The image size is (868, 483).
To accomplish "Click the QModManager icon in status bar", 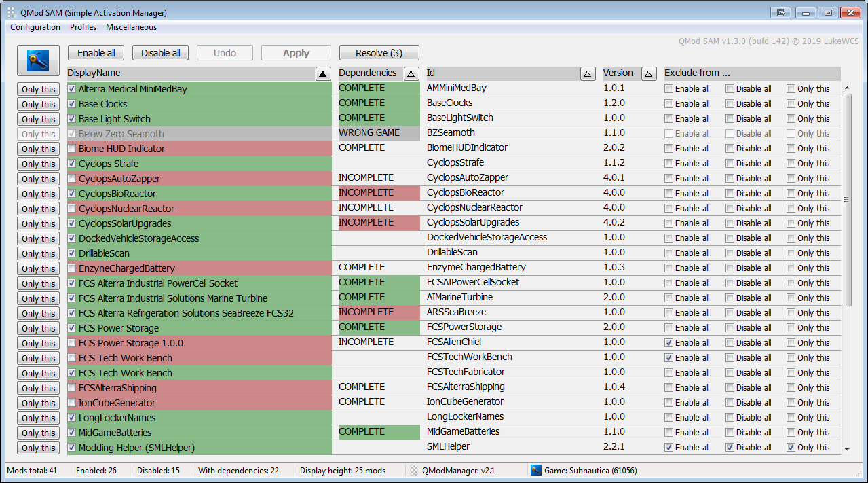I will pyautogui.click(x=414, y=470).
